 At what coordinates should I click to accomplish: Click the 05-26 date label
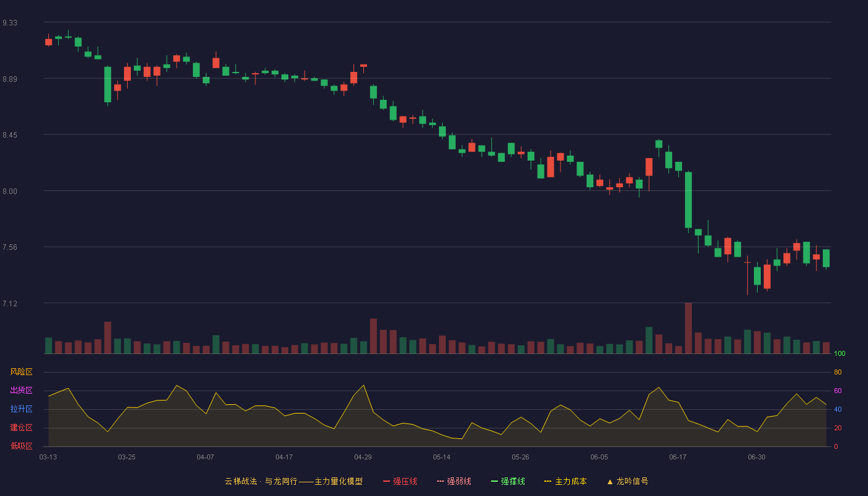click(x=520, y=457)
